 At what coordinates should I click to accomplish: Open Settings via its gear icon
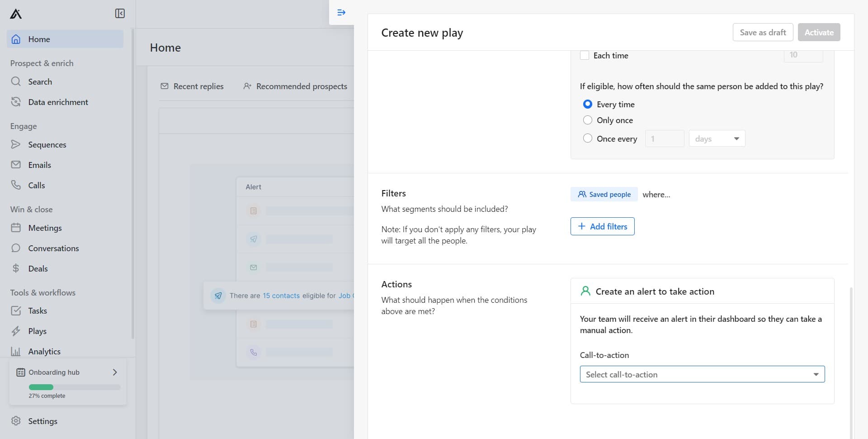coord(16,421)
